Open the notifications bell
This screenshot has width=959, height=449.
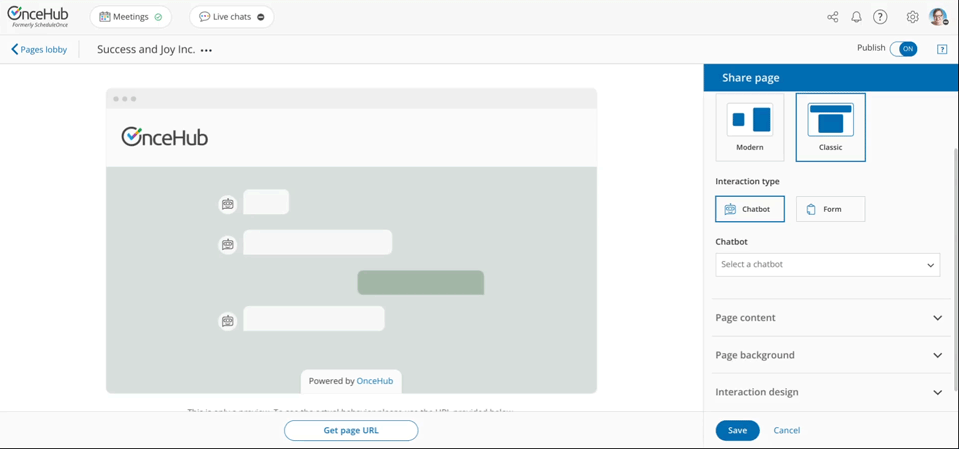856,17
